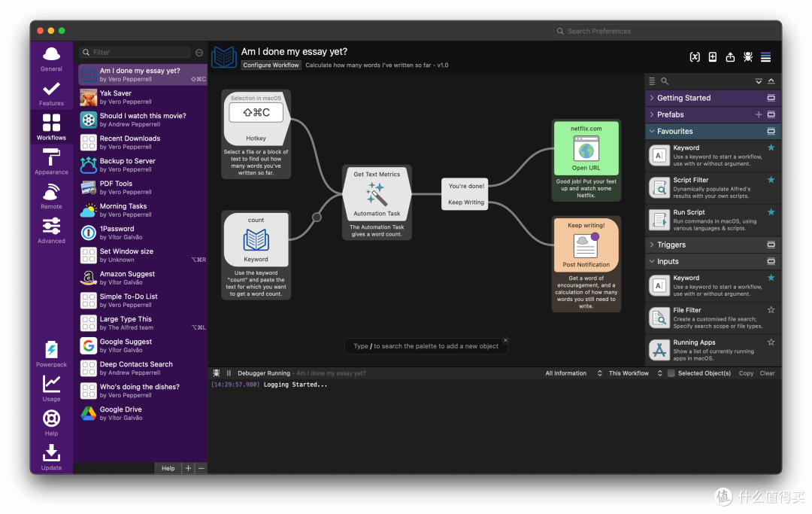Dismiss the palette search hint
812x514 pixels.
505,340
